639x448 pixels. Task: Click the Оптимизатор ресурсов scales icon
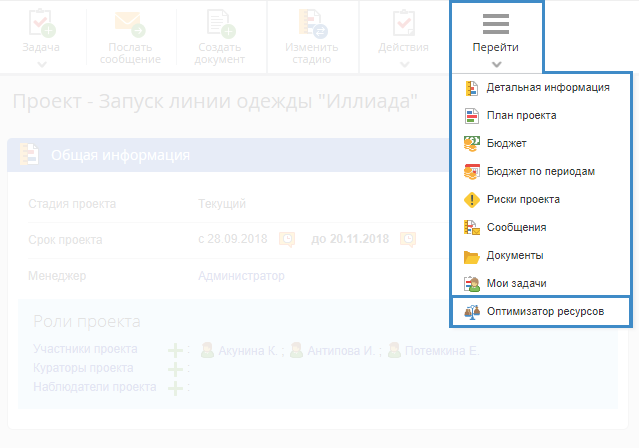pyautogui.click(x=472, y=312)
